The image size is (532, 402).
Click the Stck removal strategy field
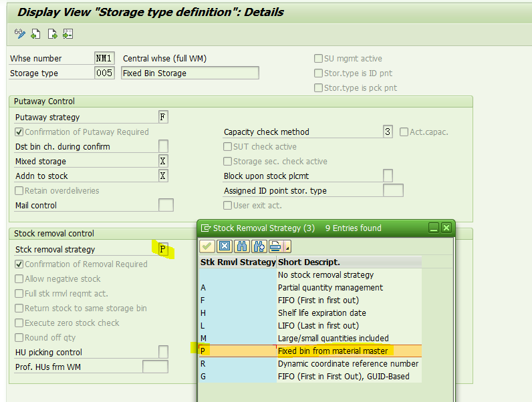(x=163, y=250)
